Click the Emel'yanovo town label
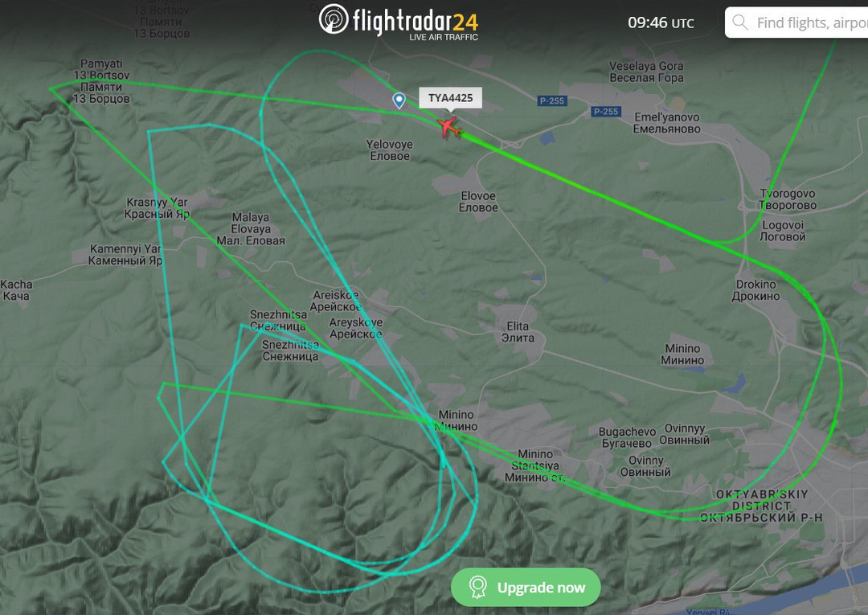The image size is (868, 615). point(667,123)
